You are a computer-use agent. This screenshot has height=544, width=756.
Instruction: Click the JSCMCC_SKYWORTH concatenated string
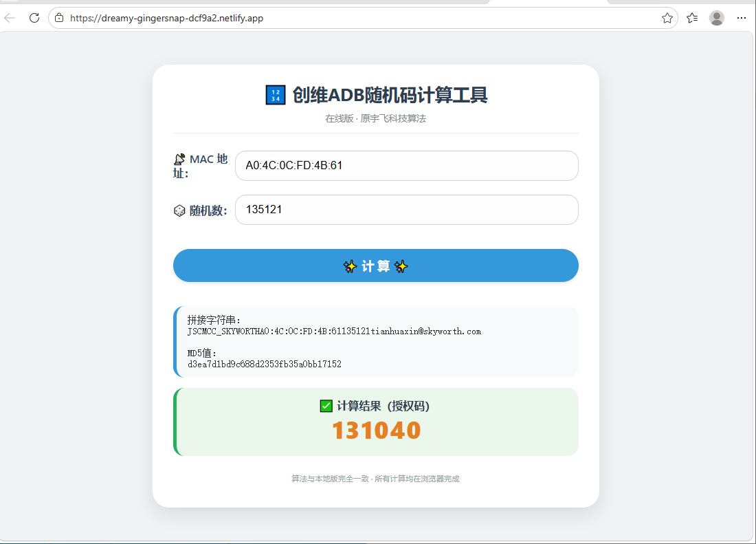334,331
